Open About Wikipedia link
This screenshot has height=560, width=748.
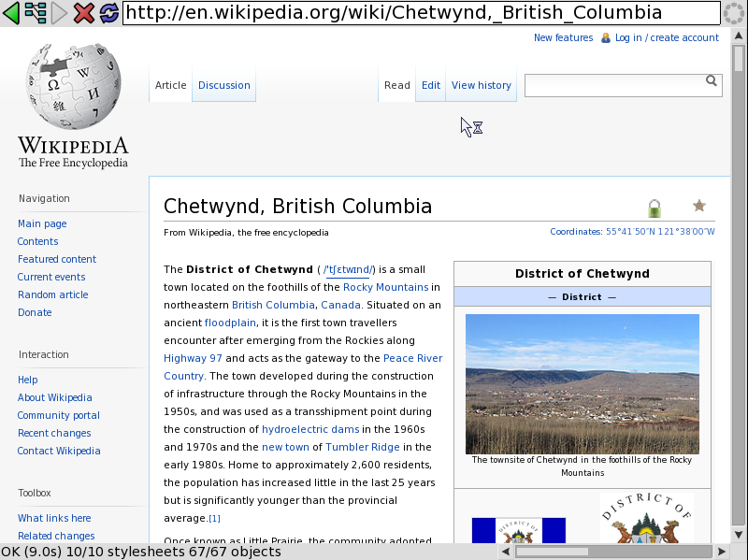pos(55,397)
